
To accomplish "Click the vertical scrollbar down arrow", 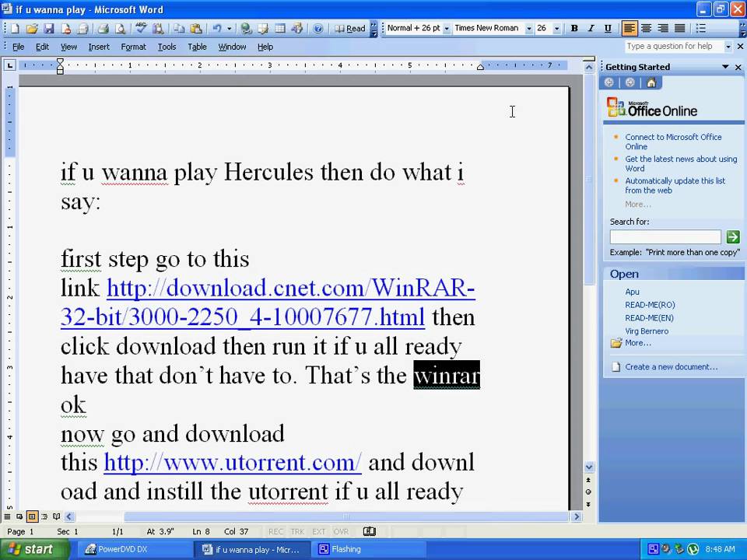I will point(589,467).
